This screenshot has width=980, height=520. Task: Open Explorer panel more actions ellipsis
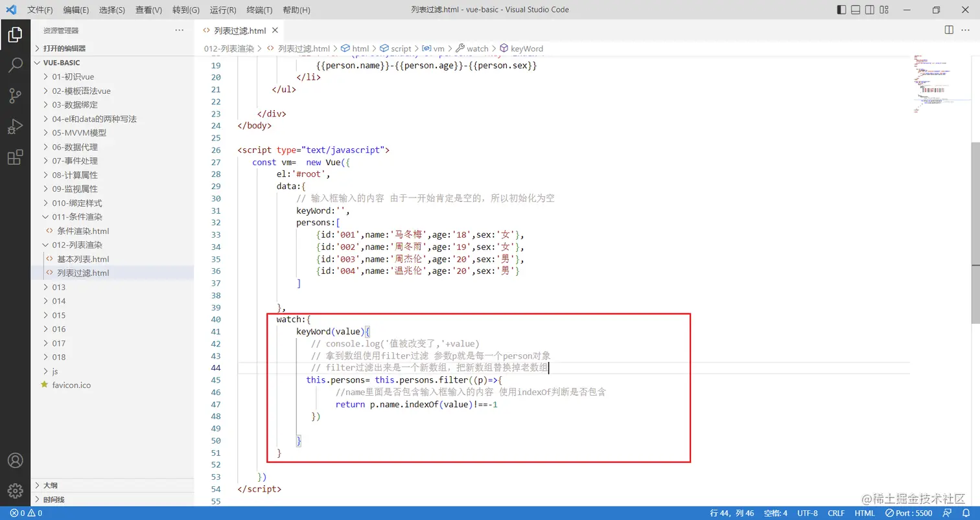pyautogui.click(x=180, y=30)
